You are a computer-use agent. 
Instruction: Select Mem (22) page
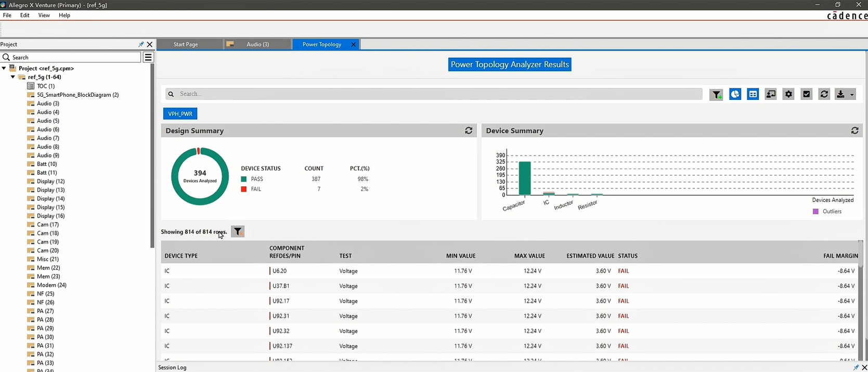(48, 267)
